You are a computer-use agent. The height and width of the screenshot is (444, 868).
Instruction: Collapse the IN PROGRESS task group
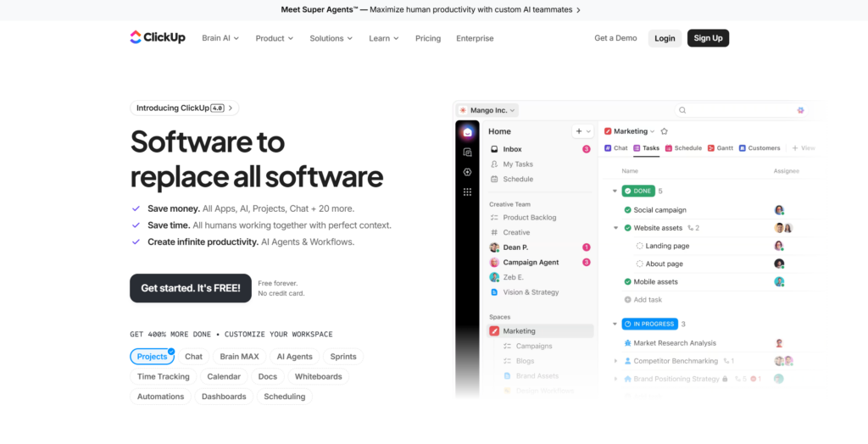tap(615, 324)
